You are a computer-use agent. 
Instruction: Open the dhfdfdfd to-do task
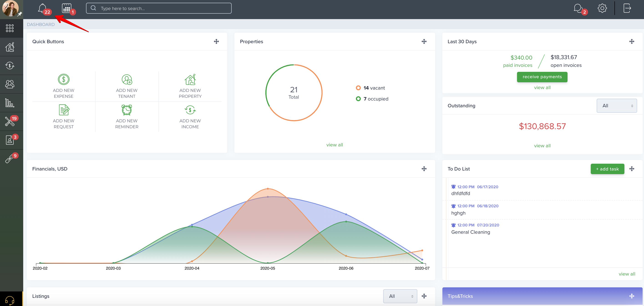coord(460,193)
